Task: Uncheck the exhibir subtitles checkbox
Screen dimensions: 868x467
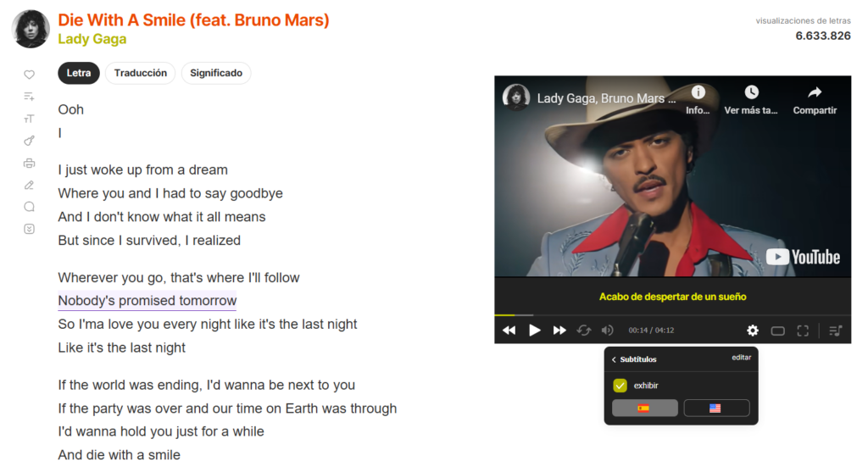Action: (620, 385)
